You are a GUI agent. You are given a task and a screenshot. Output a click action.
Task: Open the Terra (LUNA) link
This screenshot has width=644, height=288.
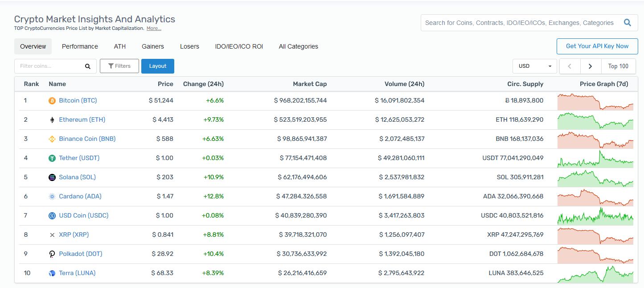(x=78, y=273)
